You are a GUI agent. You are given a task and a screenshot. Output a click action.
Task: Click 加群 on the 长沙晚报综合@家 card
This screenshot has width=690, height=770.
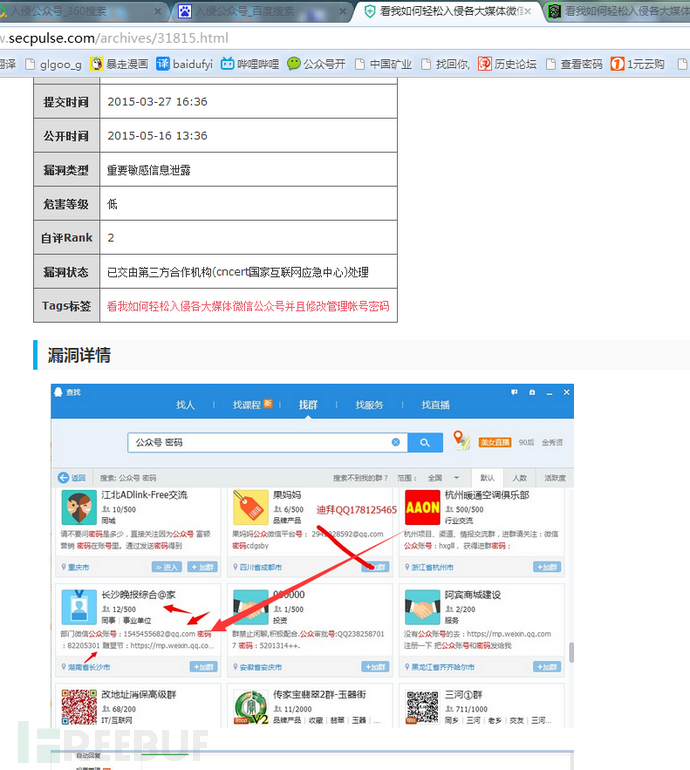(203, 667)
